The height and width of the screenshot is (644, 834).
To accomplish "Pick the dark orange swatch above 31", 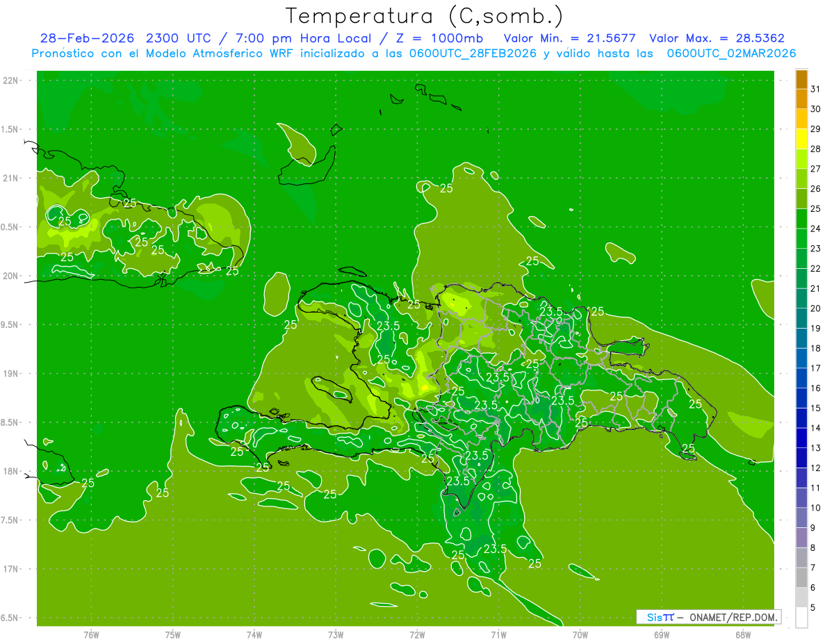I will [801, 79].
